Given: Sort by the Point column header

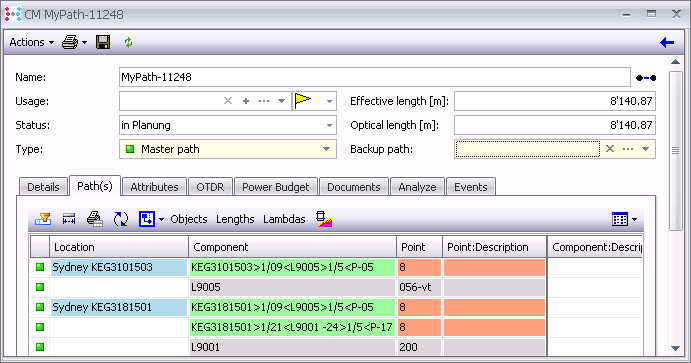Looking at the screenshot, I should (419, 247).
